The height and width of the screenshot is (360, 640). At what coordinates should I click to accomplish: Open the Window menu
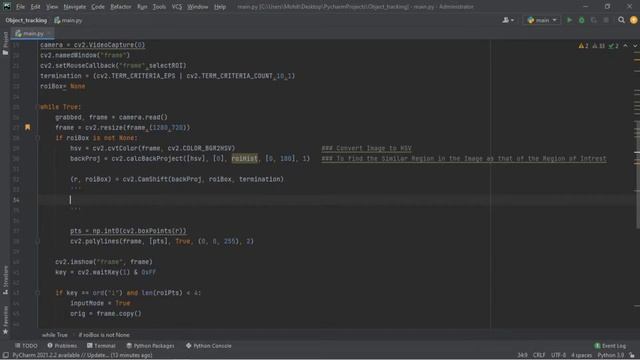click(198, 7)
